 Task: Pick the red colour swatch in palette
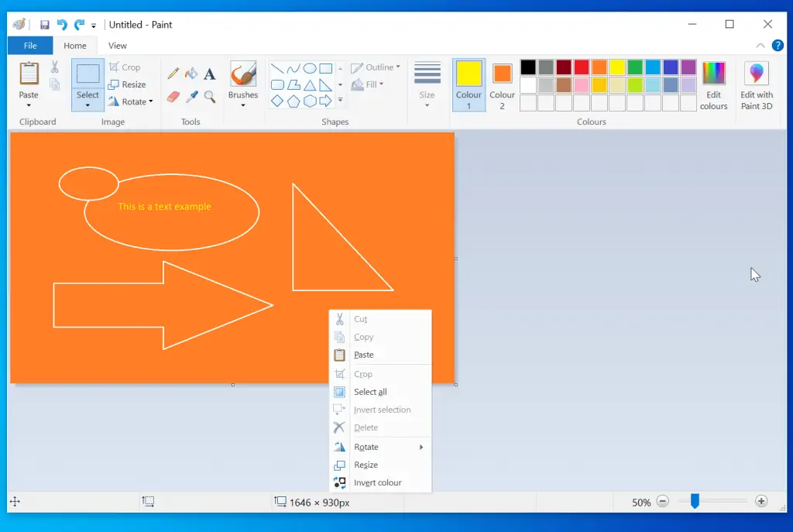coord(581,67)
